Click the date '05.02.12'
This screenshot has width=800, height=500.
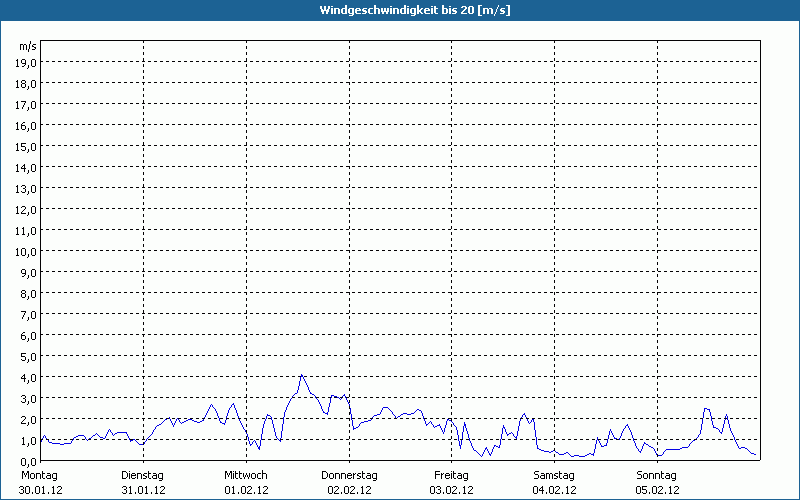658,490
